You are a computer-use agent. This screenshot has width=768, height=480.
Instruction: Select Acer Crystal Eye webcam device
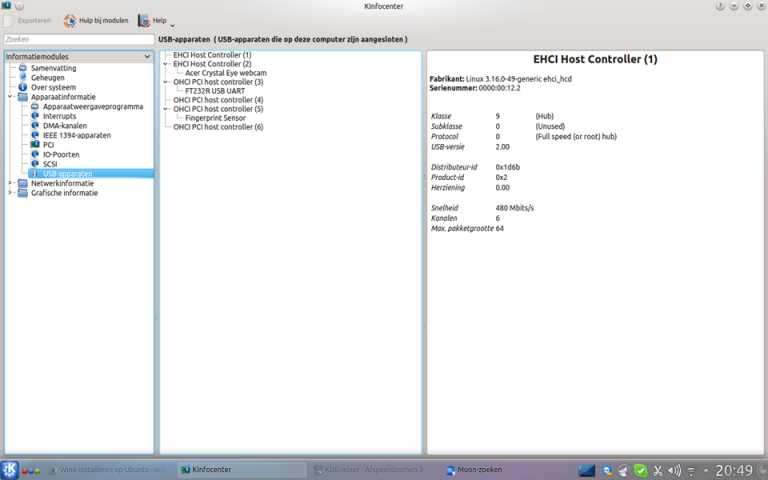225,73
